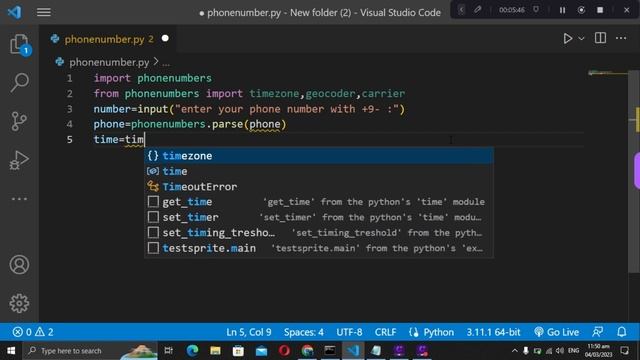Open the Accounts menu icon
The height and width of the screenshot is (360, 640).
19,265
